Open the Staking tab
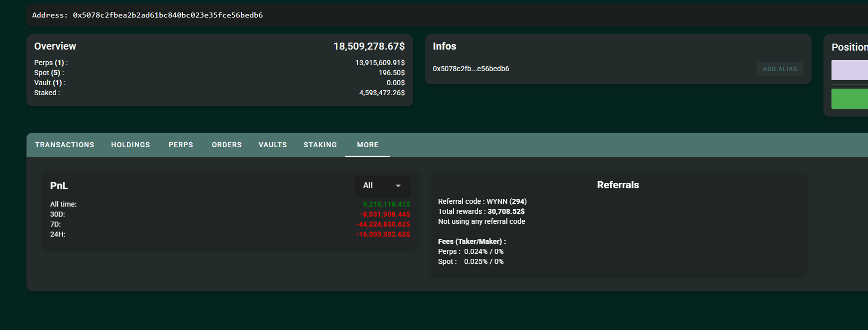 click(x=320, y=145)
